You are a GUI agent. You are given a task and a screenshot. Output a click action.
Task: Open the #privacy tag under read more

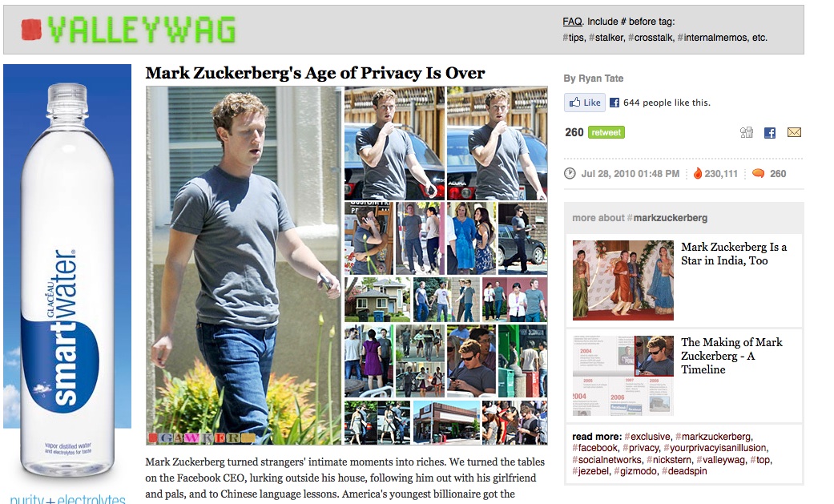[x=640, y=448]
